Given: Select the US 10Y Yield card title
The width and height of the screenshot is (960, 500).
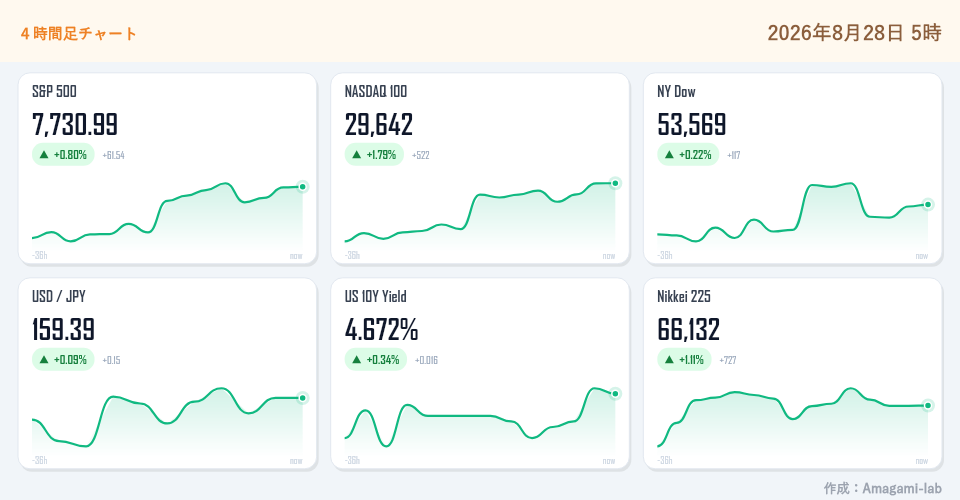Looking at the screenshot, I should coord(376,297).
